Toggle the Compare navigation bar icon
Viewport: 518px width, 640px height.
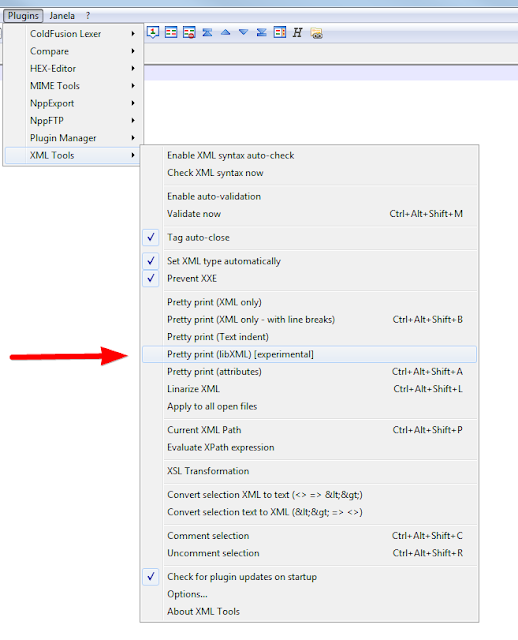(x=280, y=32)
